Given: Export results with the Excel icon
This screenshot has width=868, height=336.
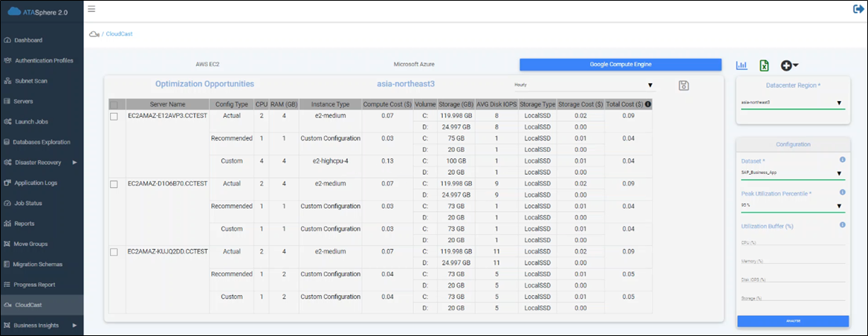Looking at the screenshot, I should point(763,65).
